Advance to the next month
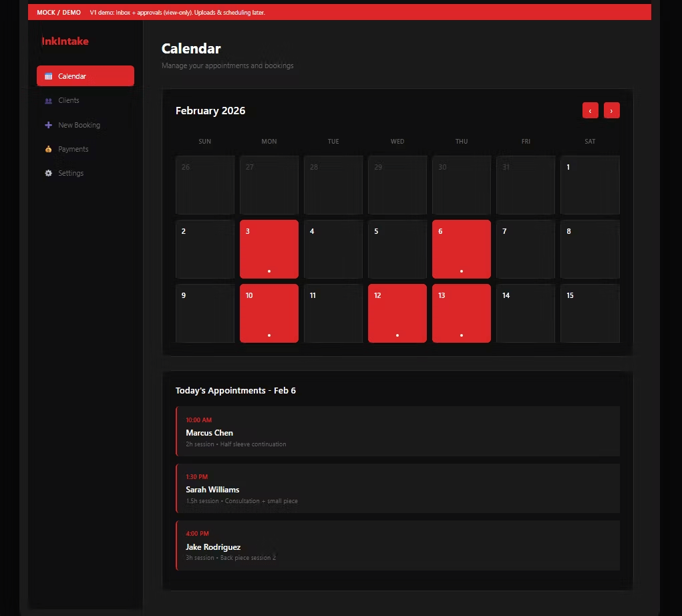 click(x=611, y=110)
